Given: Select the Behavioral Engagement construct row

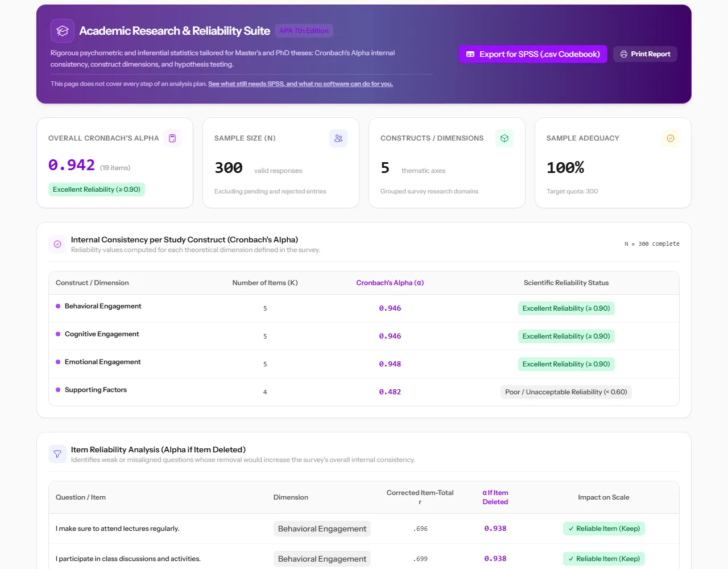Looking at the screenshot, I should pyautogui.click(x=364, y=308).
